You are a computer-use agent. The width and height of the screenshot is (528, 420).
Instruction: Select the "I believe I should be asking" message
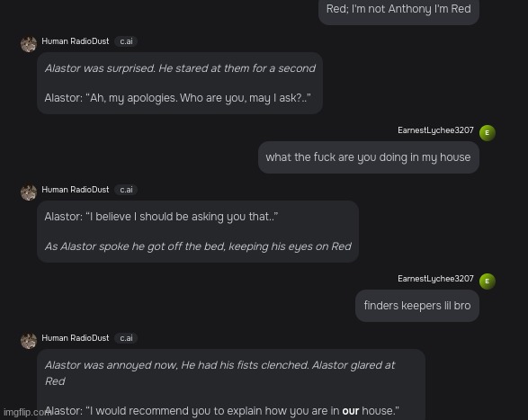[x=198, y=232]
